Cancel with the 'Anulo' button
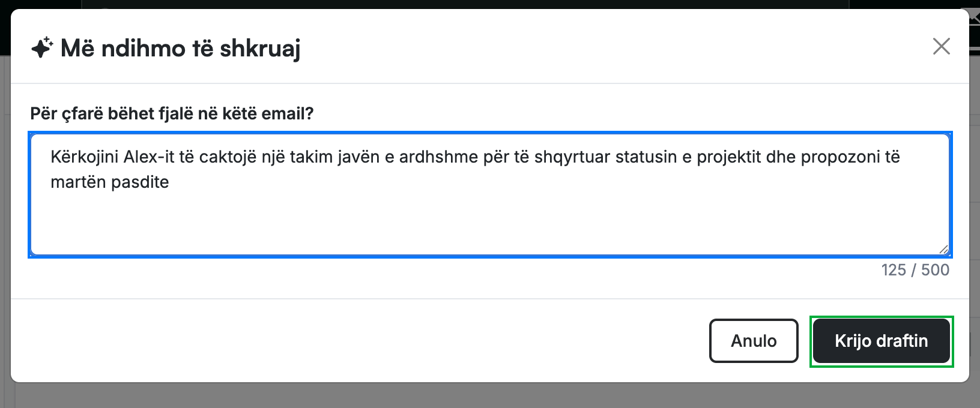Image resolution: width=980 pixels, height=408 pixels. pyautogui.click(x=754, y=341)
